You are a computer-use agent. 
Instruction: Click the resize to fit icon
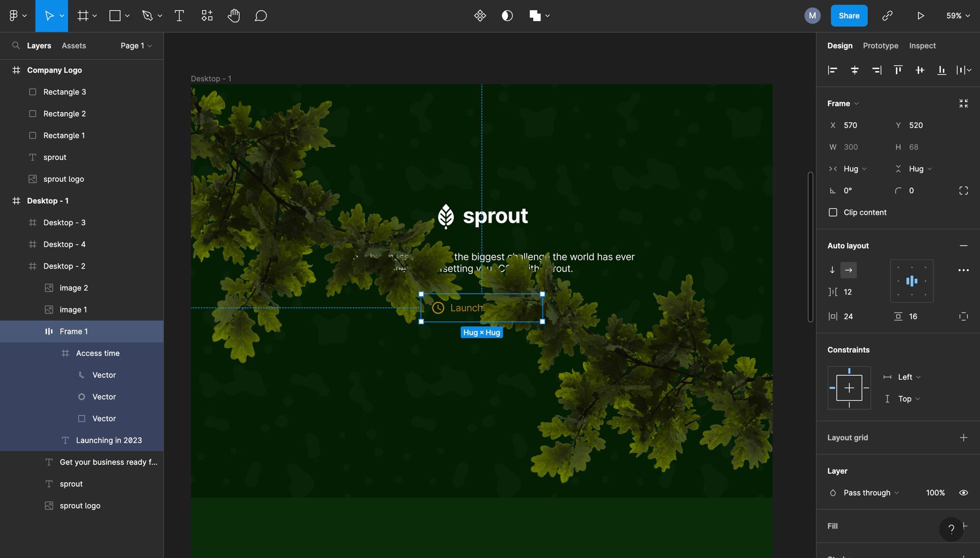(963, 104)
